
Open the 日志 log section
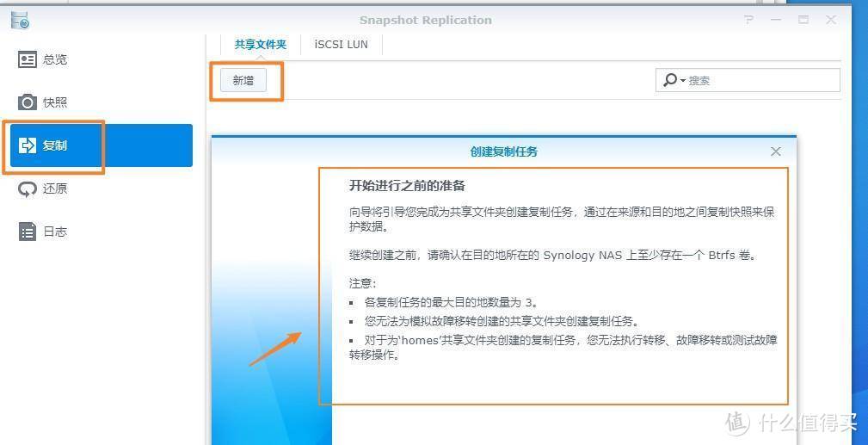pos(101,232)
